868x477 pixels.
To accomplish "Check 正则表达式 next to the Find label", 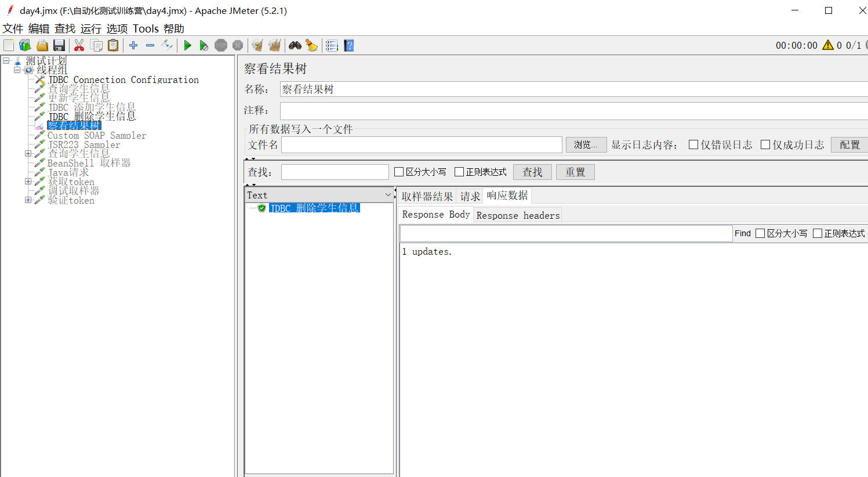I will [x=818, y=233].
